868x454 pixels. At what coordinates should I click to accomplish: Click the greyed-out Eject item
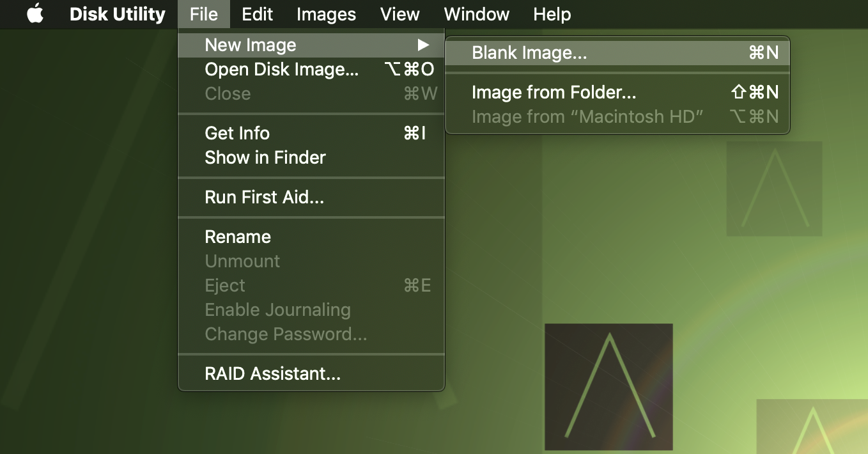point(225,285)
